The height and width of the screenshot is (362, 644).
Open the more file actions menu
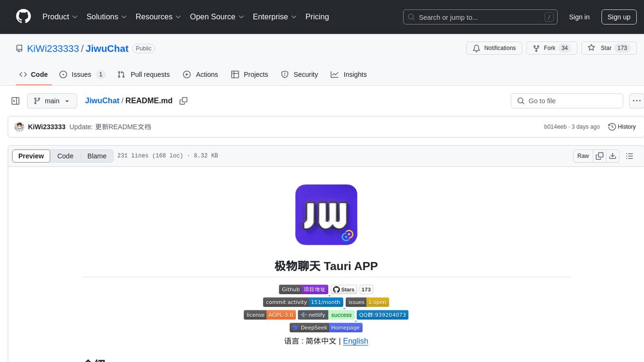[x=636, y=101]
